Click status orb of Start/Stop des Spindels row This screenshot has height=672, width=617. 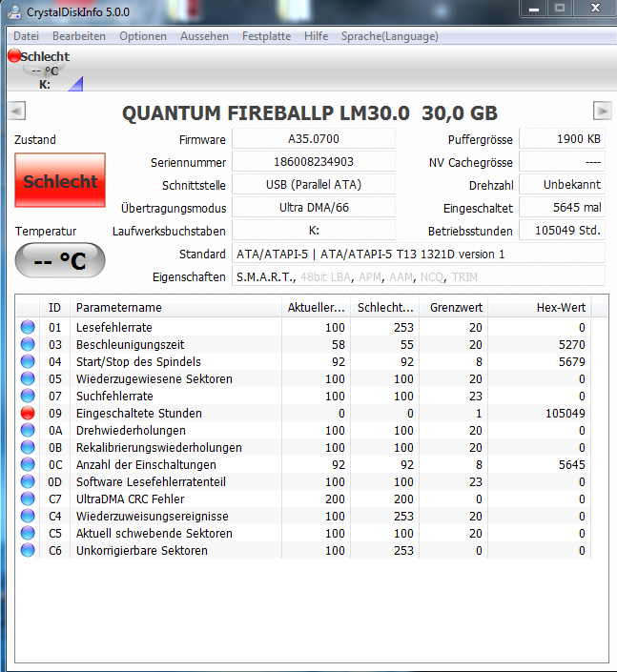(x=28, y=361)
